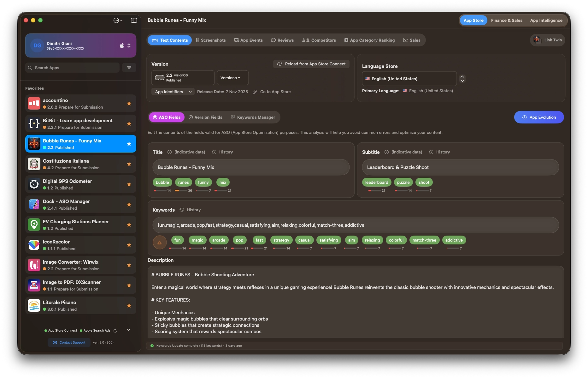
Task: Click the sidebar filter icon
Action: pos(129,68)
